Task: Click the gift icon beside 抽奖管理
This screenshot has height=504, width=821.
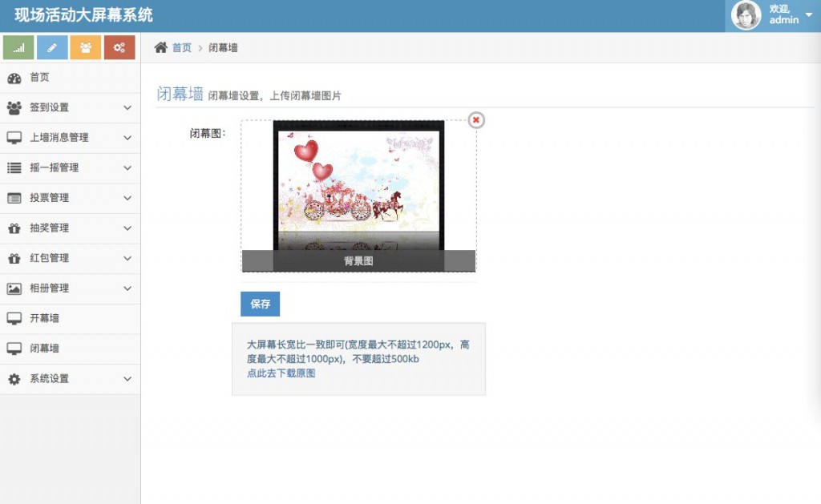Action: click(x=14, y=228)
